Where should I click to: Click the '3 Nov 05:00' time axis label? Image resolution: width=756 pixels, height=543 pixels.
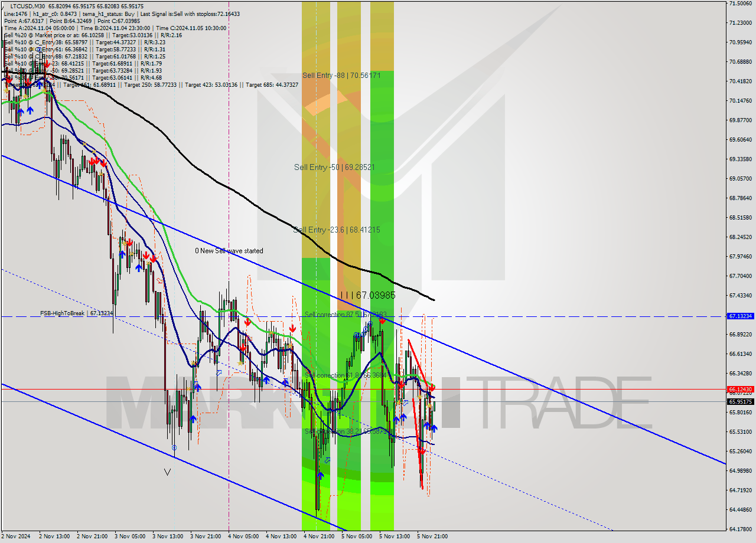tap(131, 537)
